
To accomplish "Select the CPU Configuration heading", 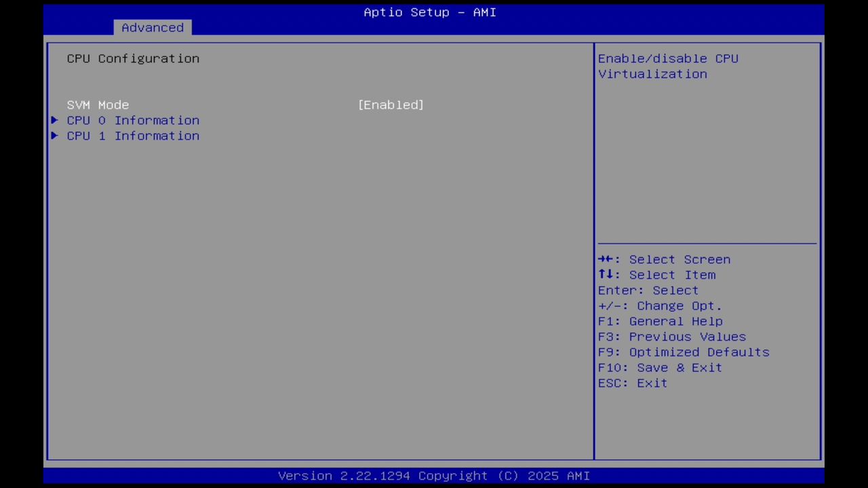I will click(133, 58).
